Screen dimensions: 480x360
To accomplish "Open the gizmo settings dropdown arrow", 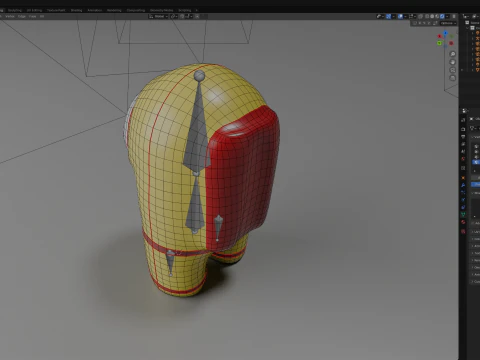I will point(393,16).
